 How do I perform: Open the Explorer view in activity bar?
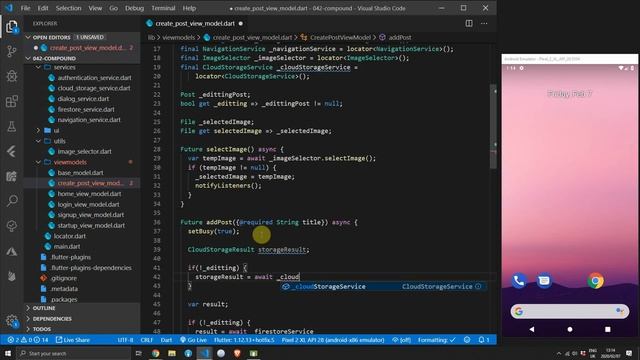pyautogui.click(x=12, y=27)
